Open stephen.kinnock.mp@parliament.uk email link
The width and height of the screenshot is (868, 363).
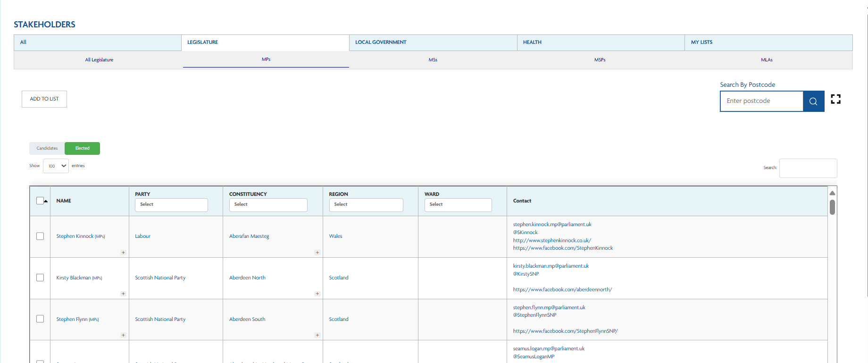point(552,224)
